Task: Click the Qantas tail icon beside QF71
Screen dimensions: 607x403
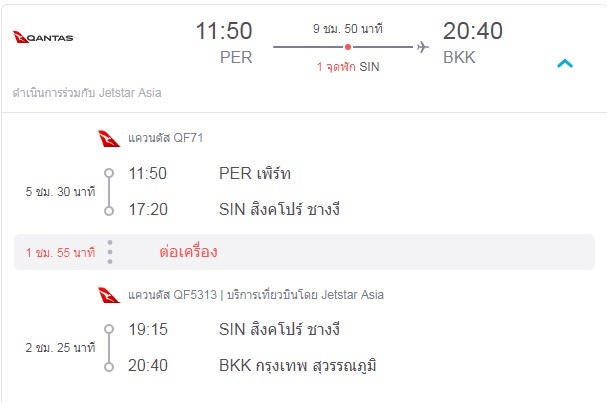Action: [109, 139]
